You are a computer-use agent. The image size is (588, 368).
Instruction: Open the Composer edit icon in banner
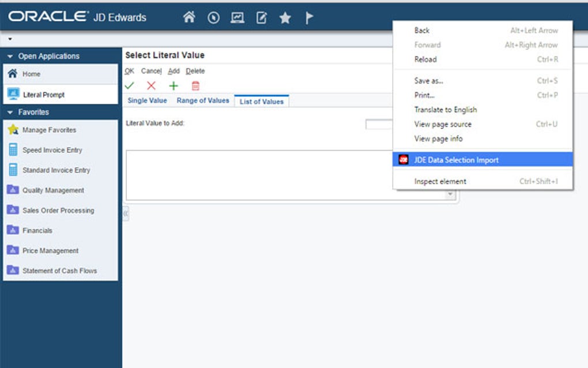[x=260, y=17]
